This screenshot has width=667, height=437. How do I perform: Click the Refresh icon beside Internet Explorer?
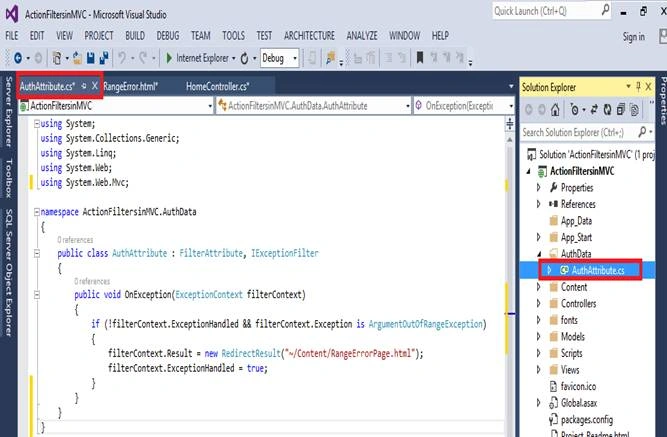click(244, 58)
